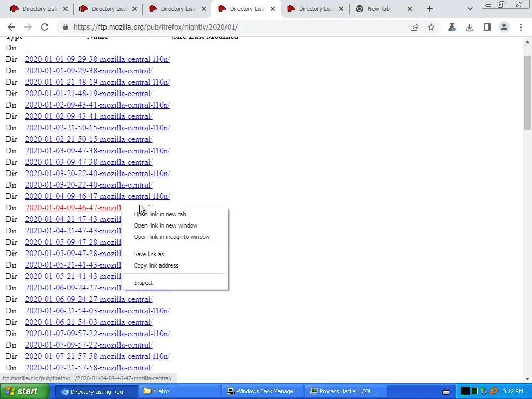Switch to the New Tab tab
Viewport: 532px width, 399px height.
(x=378, y=9)
